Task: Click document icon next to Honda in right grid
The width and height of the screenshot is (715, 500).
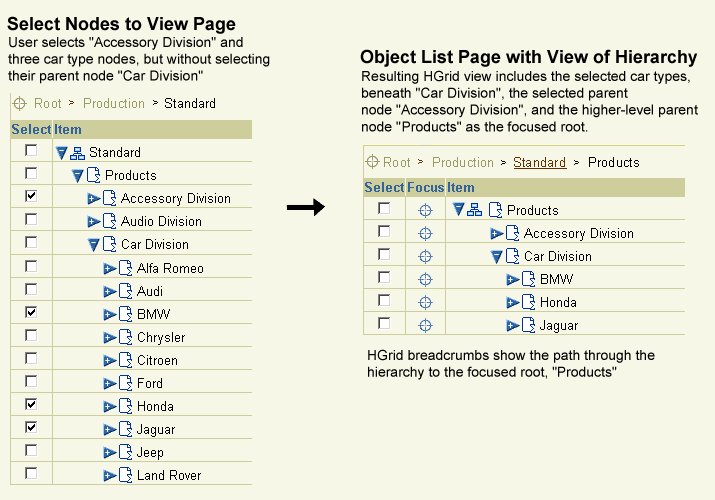Action: pos(528,302)
